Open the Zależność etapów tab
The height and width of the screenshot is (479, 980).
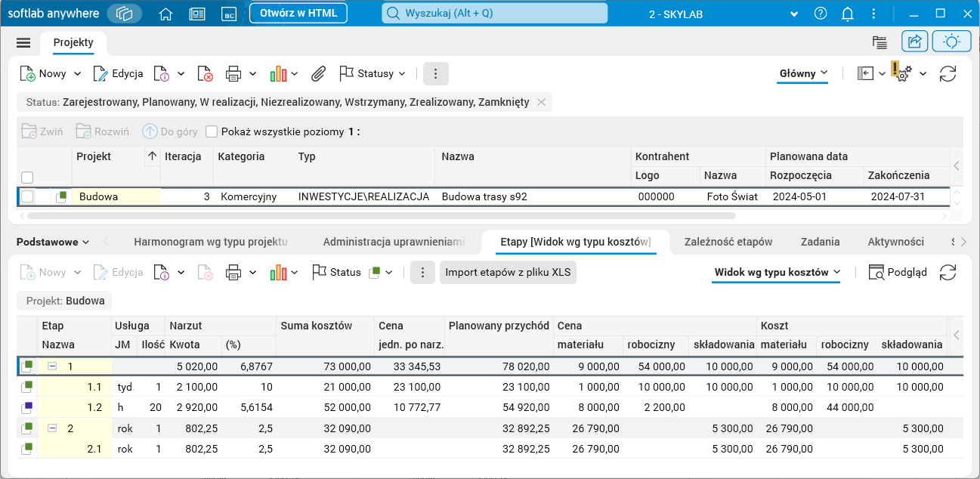point(728,242)
